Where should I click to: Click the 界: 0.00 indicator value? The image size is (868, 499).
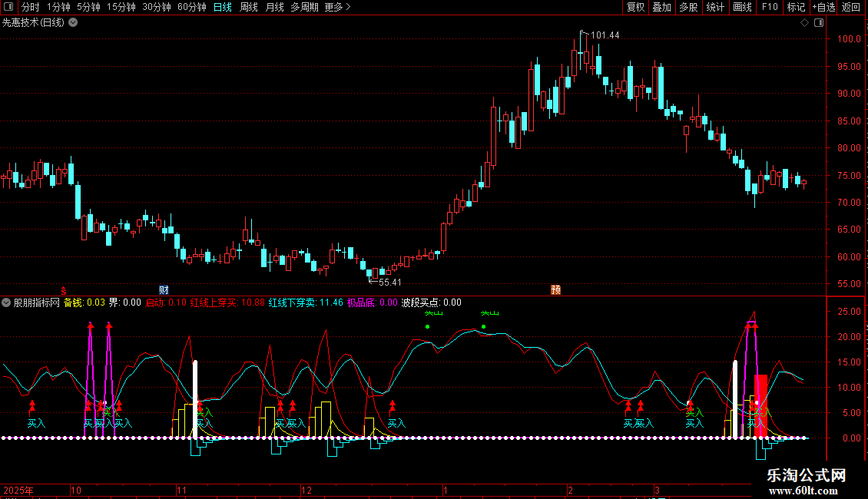[x=124, y=302]
